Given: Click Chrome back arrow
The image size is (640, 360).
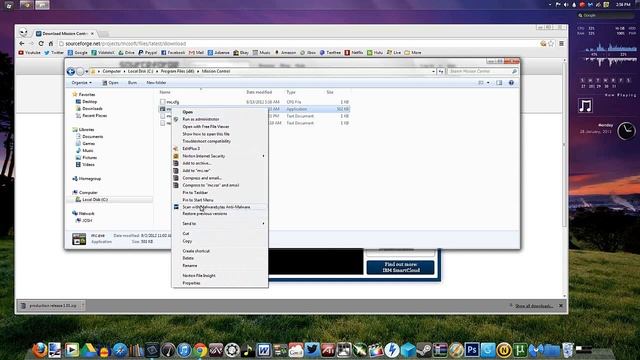Looking at the screenshot, I should (22, 43).
